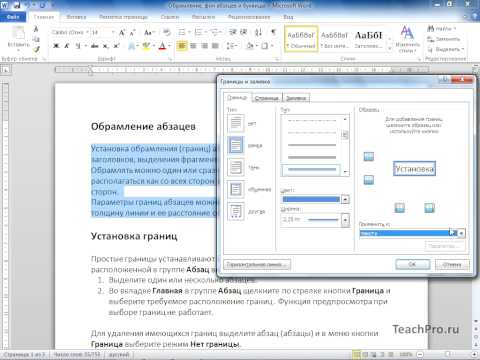Expand the 'Применить к' apply-to dropdown
The width and height of the screenshot is (480, 360).
click(x=461, y=233)
